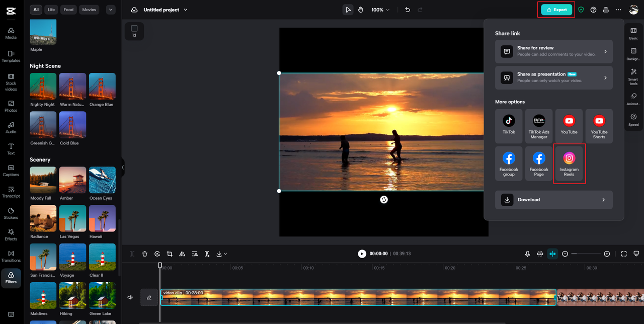This screenshot has width=644, height=324.
Task: Click the Export button
Action: [556, 10]
